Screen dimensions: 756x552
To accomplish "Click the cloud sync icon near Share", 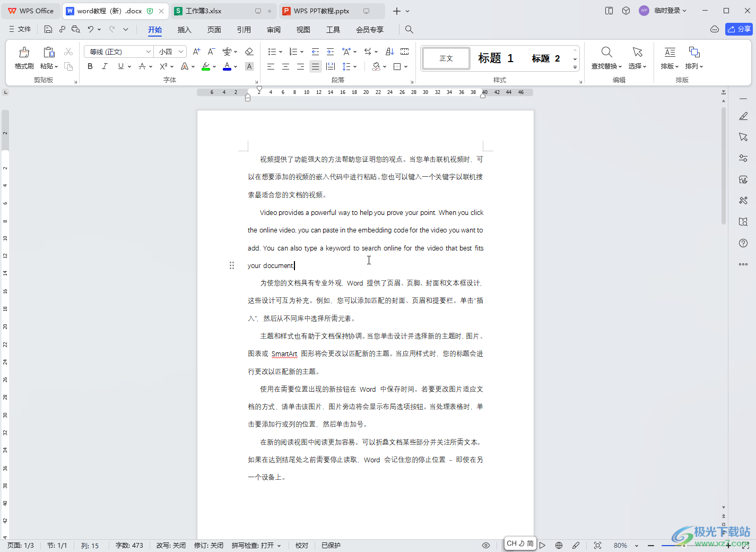I will (x=715, y=29).
